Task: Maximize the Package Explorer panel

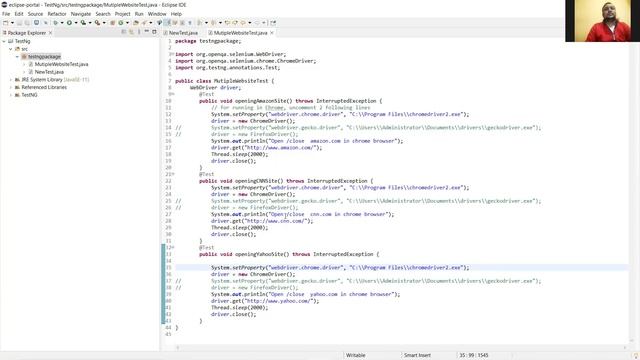Action: 154,32
